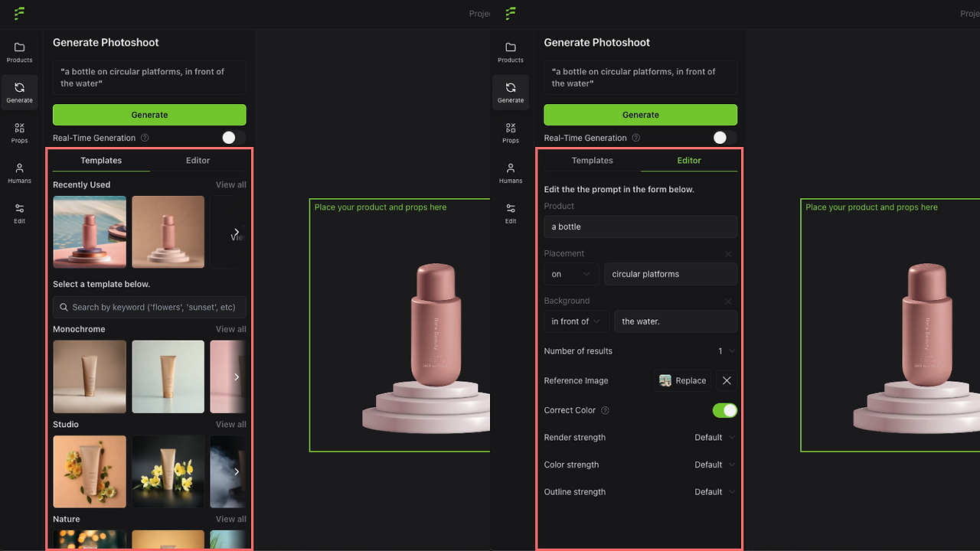Click the Product field containing 'a bottle'
980x551 pixels.
(641, 227)
